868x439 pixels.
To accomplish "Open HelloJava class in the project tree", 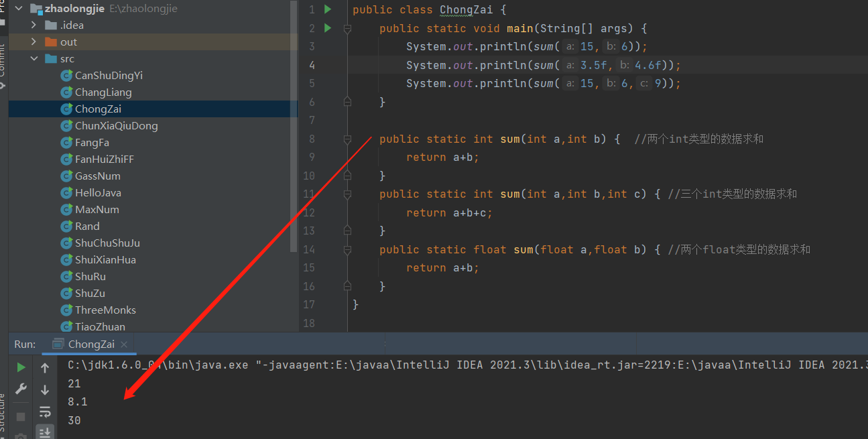I will pyautogui.click(x=98, y=193).
